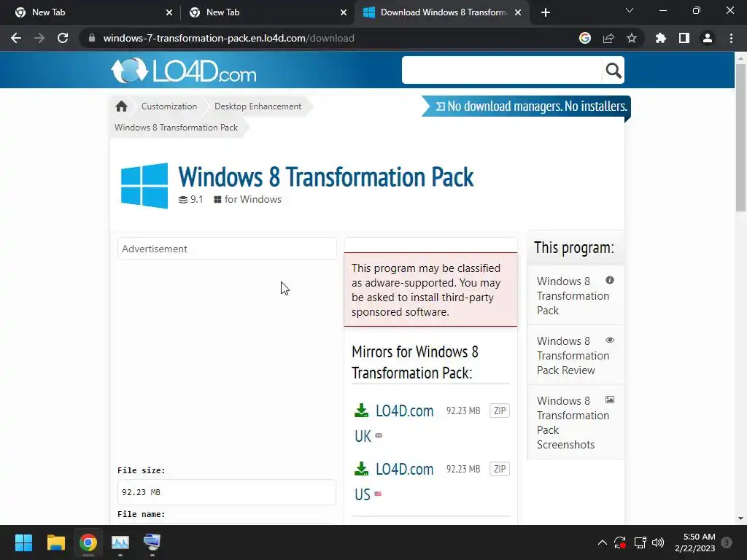Click the browser forward arrow

(39, 38)
